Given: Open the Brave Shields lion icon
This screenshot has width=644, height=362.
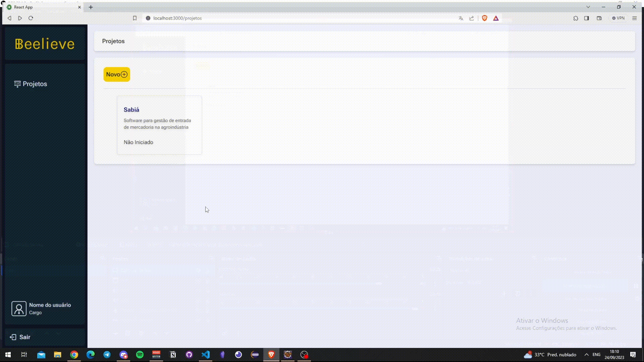Looking at the screenshot, I should point(484,18).
